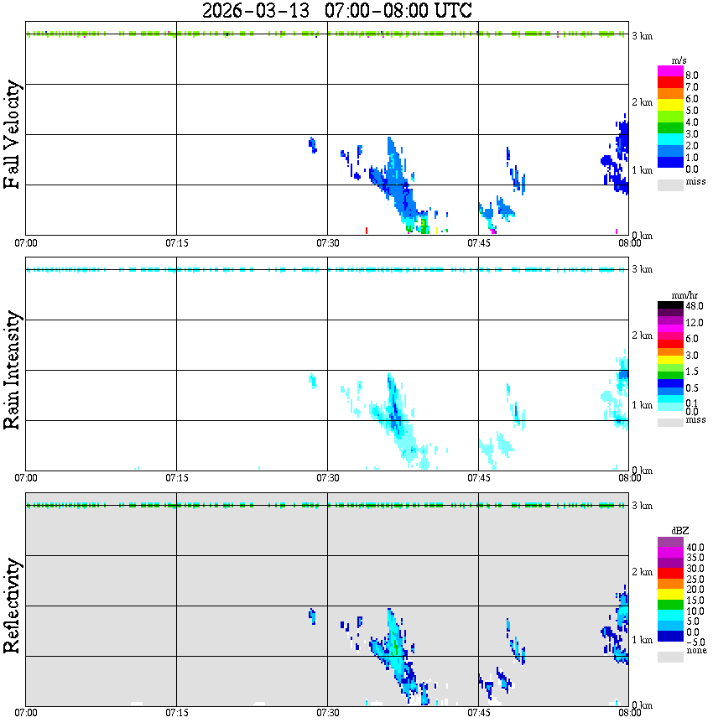Select the purple 12.0 swatch in the mm/hr legend

pos(670,320)
